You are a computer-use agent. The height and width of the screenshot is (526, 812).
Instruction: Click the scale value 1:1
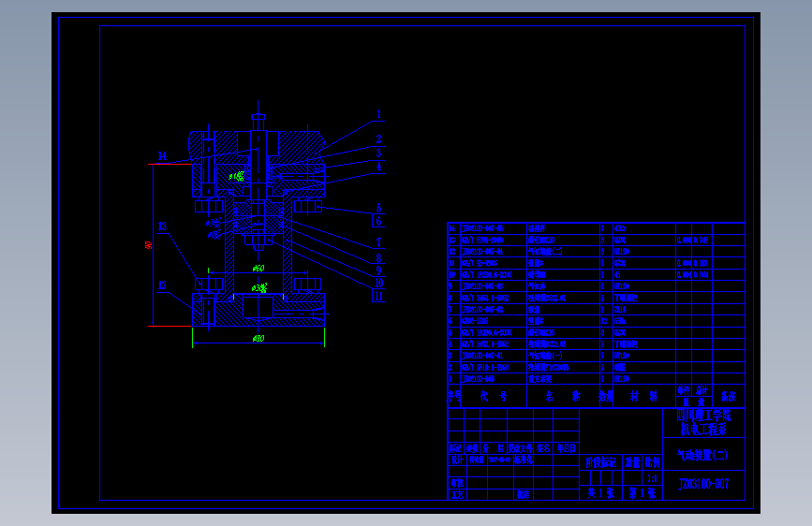click(x=652, y=478)
